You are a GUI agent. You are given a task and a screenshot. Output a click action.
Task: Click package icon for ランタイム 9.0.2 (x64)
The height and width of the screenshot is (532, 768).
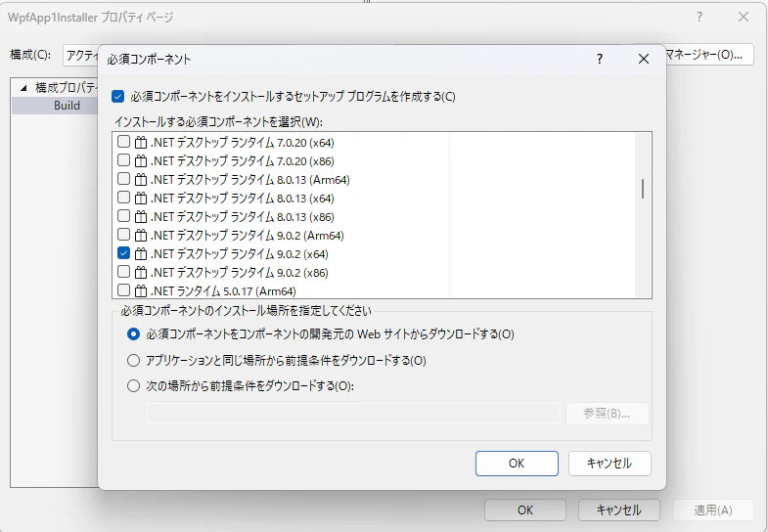141,254
